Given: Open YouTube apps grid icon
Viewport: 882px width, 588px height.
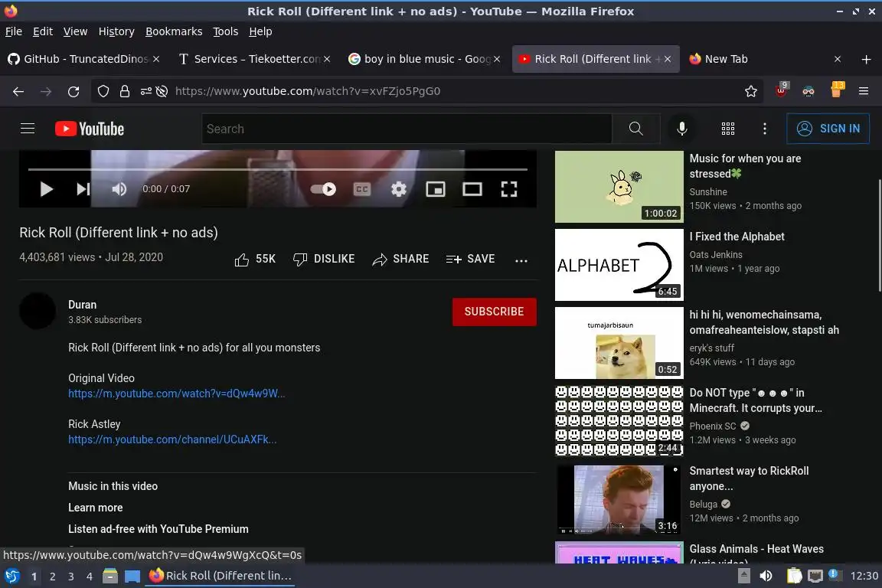Looking at the screenshot, I should point(728,129).
